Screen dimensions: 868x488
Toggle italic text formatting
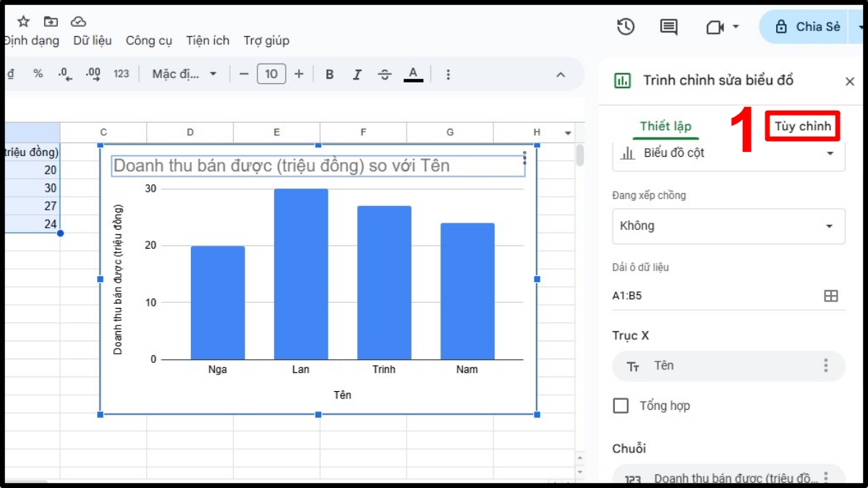click(x=357, y=74)
